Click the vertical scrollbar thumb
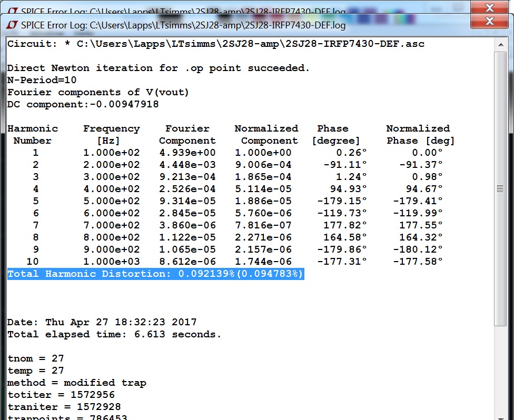514x420 pixels. 500,189
